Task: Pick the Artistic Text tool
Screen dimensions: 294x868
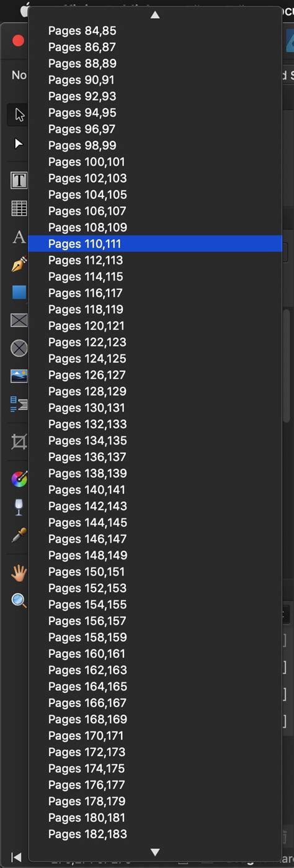Action: click(x=19, y=237)
